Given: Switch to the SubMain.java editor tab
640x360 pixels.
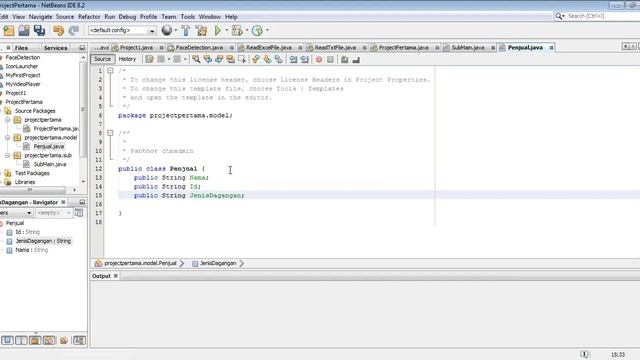Looking at the screenshot, I should point(468,48).
